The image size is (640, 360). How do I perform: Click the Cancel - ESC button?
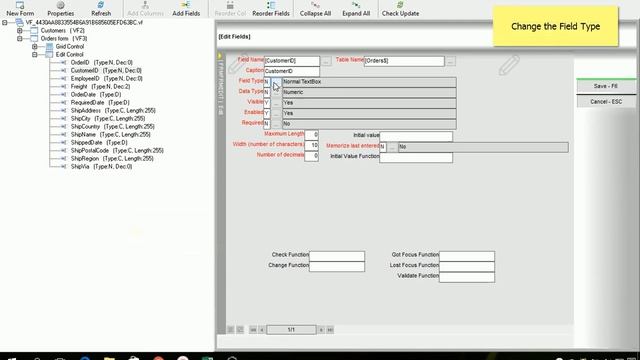coord(606,102)
